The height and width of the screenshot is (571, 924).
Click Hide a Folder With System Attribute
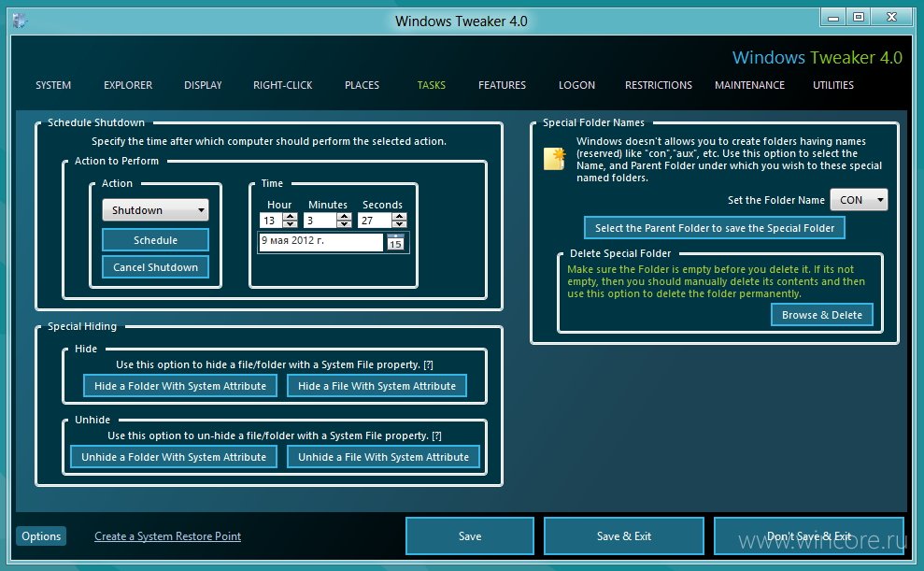click(x=180, y=386)
